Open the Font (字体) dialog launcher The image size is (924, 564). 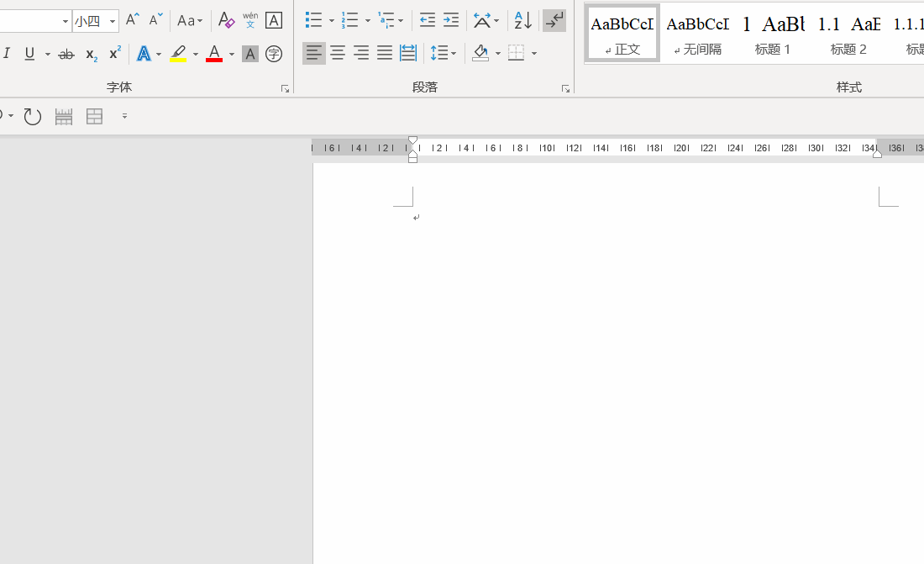286,88
